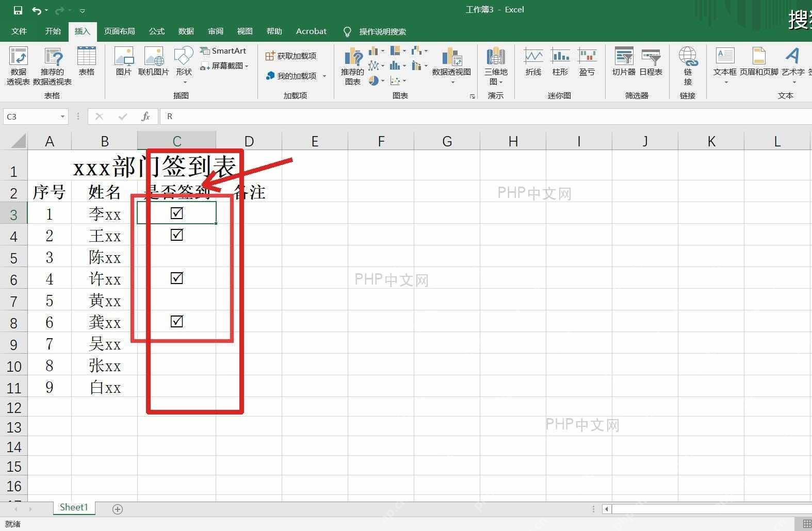Viewport: 812px width, 531px height.
Task: Click the checked box in cell C3
Action: pos(177,213)
